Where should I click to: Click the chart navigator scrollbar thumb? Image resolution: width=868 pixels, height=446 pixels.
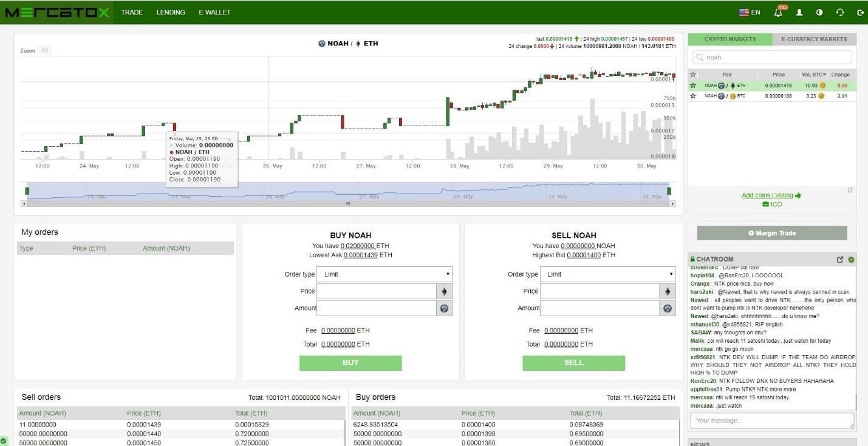(348, 203)
